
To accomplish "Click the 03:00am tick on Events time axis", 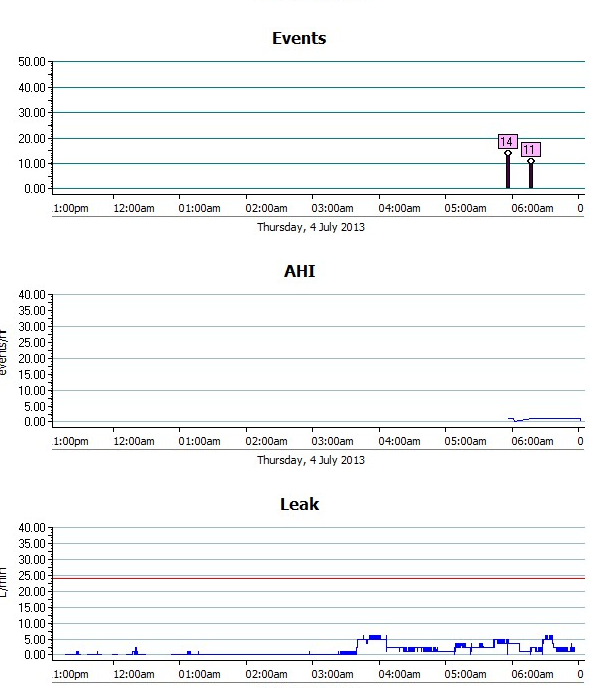I will pyautogui.click(x=333, y=208).
